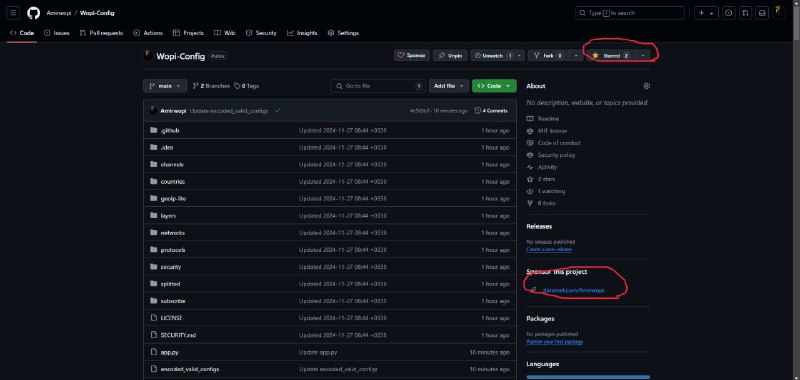
Task: Click the Aminwopi owner breadcrumb
Action: click(x=59, y=13)
